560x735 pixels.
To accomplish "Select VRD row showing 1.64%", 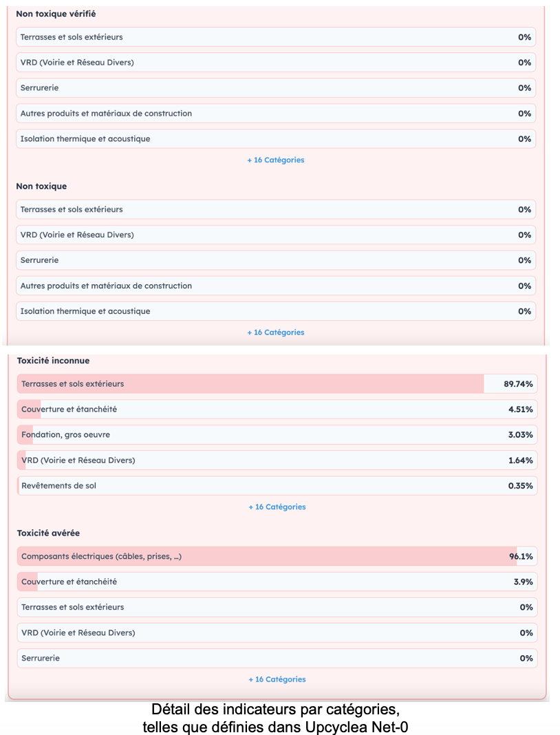I will [277, 460].
